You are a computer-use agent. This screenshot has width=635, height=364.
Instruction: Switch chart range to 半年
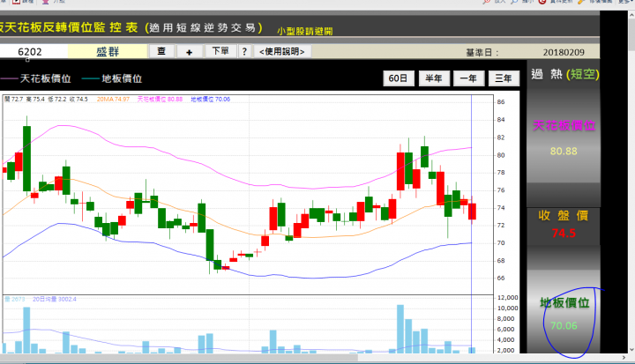[434, 78]
